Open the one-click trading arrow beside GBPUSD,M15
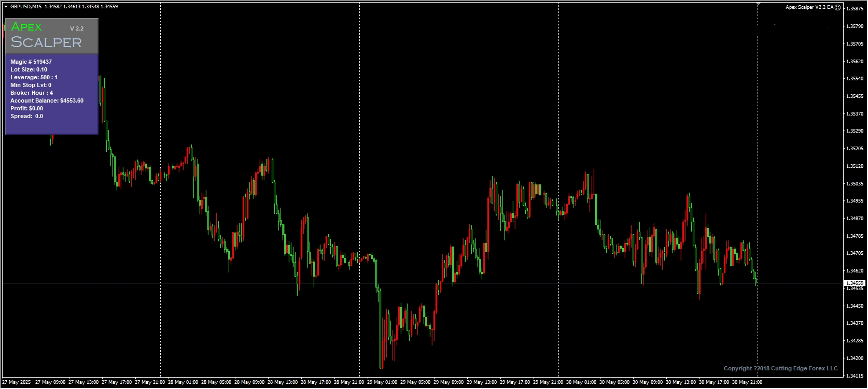868x389 pixels. pos(6,7)
